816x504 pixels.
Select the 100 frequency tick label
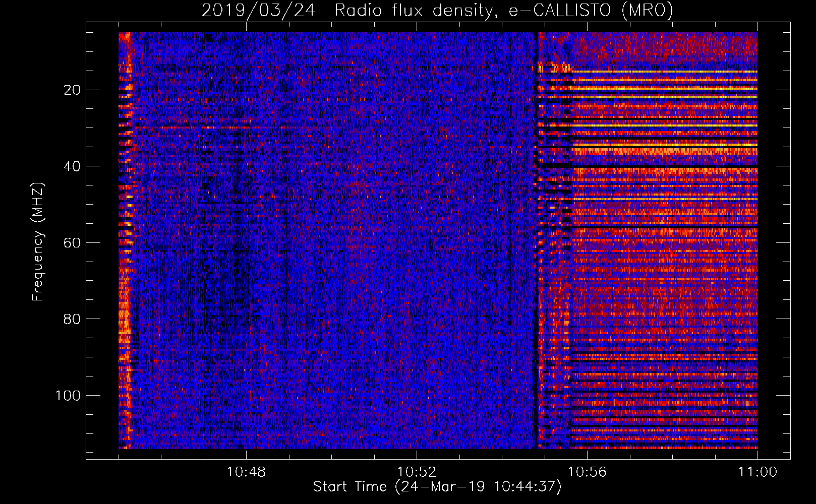68,396
